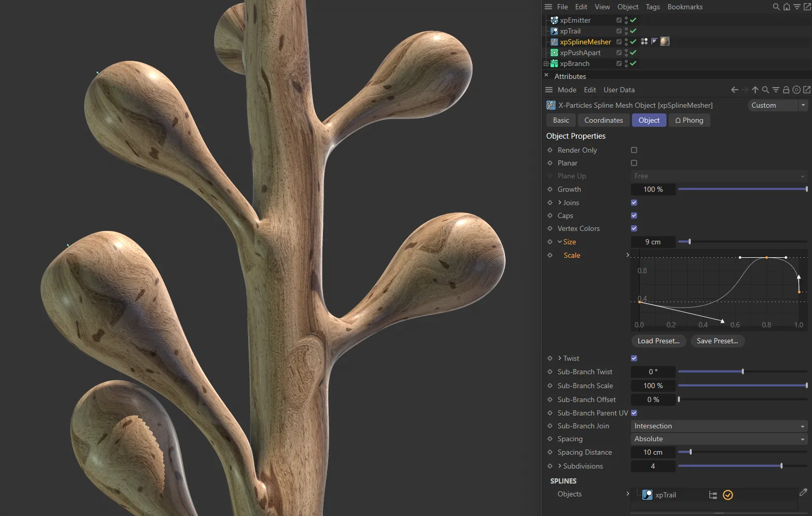Expand the xpBranch tree item

(546, 63)
